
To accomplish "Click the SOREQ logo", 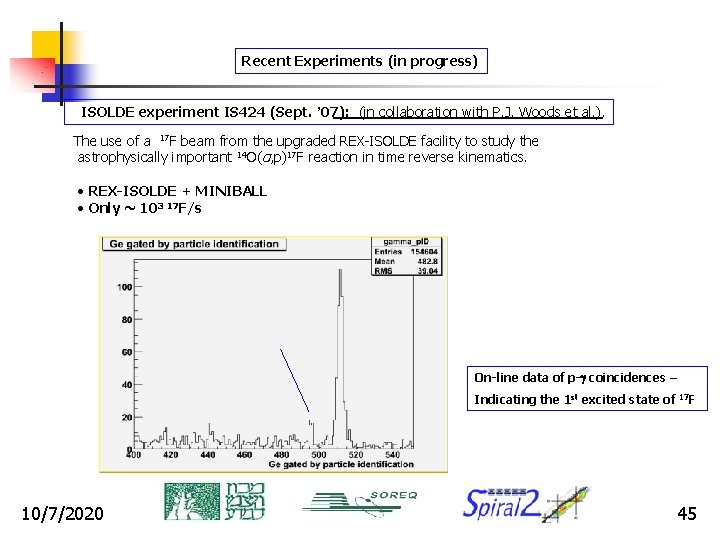I will tap(360, 503).
